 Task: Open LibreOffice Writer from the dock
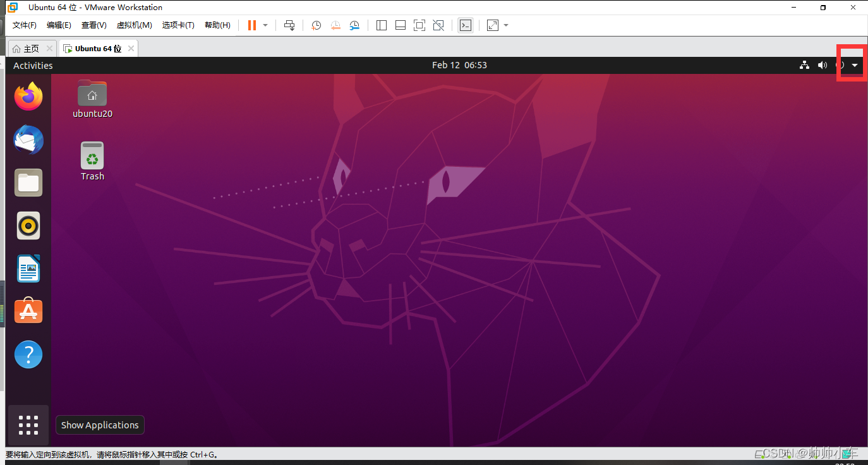(28, 269)
